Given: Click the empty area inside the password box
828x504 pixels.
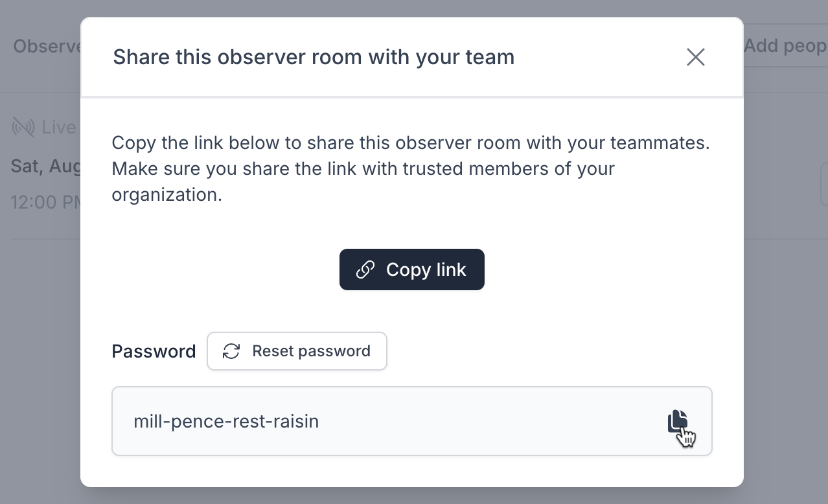Looking at the screenshot, I should 492,422.
